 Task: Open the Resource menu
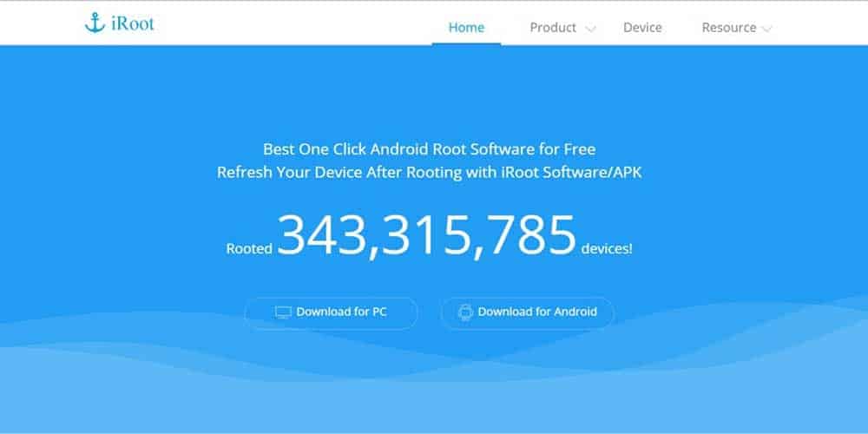coord(728,27)
